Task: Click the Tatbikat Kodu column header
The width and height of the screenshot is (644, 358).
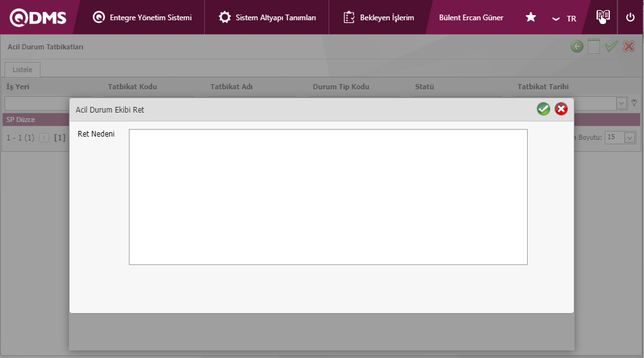Action: tap(132, 87)
